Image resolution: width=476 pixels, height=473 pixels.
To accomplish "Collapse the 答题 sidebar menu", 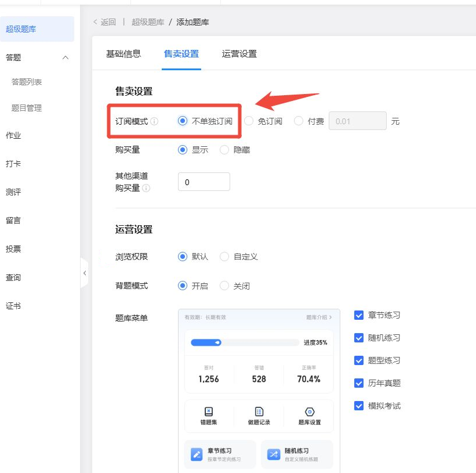I will click(66, 57).
